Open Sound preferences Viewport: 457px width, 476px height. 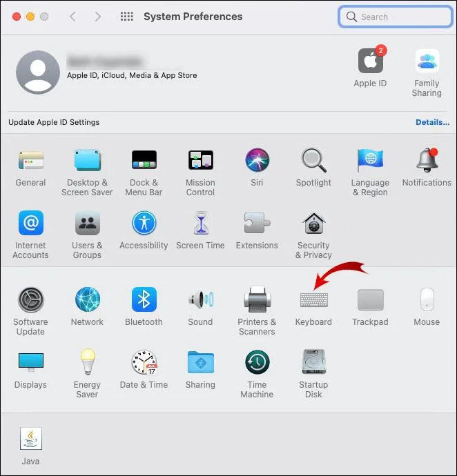[201, 299]
